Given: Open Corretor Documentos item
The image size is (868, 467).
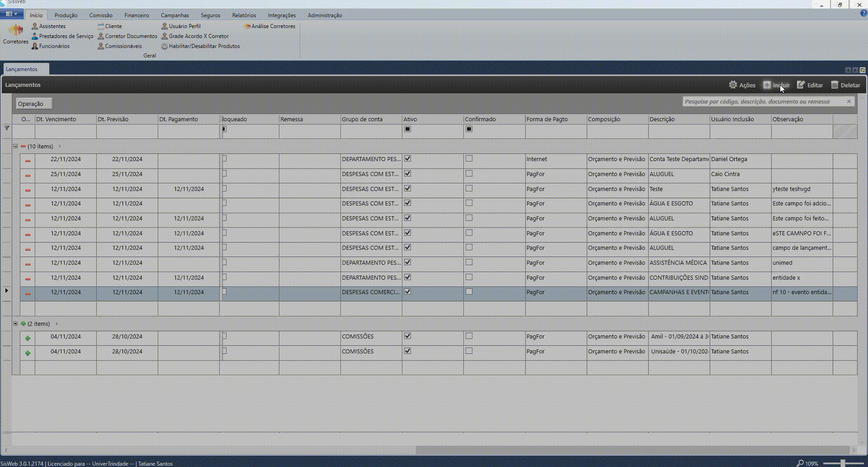Looking at the screenshot, I should pos(127,36).
